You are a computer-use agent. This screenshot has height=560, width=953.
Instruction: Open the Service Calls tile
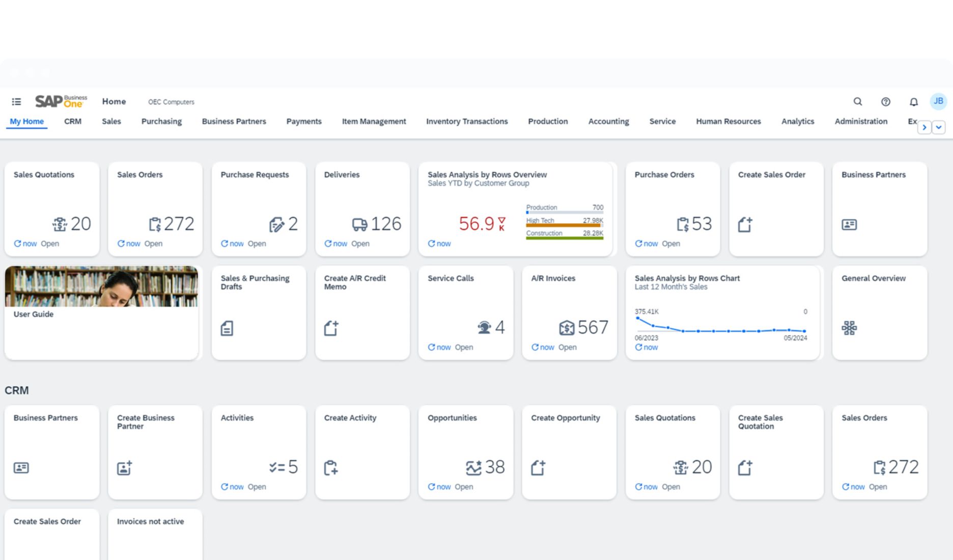pyautogui.click(x=465, y=313)
